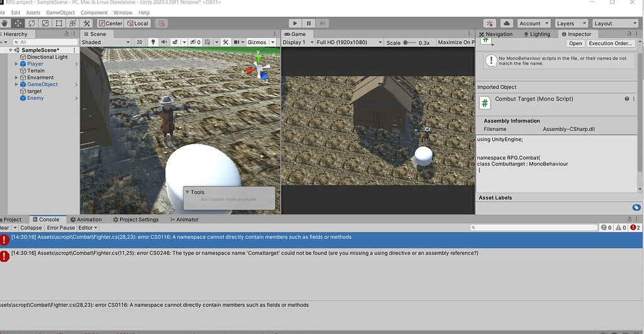Toggle pivot Center mode
This screenshot has width=644, height=334.
click(111, 23)
